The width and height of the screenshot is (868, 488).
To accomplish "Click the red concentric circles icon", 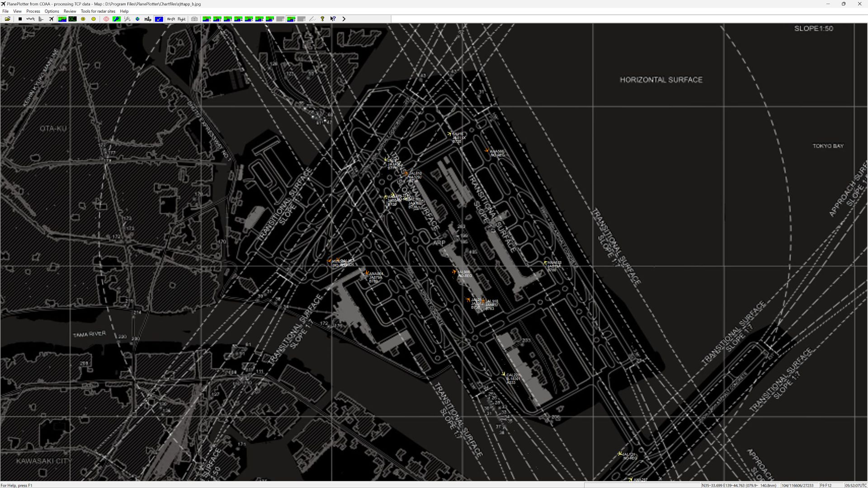I will (x=106, y=19).
